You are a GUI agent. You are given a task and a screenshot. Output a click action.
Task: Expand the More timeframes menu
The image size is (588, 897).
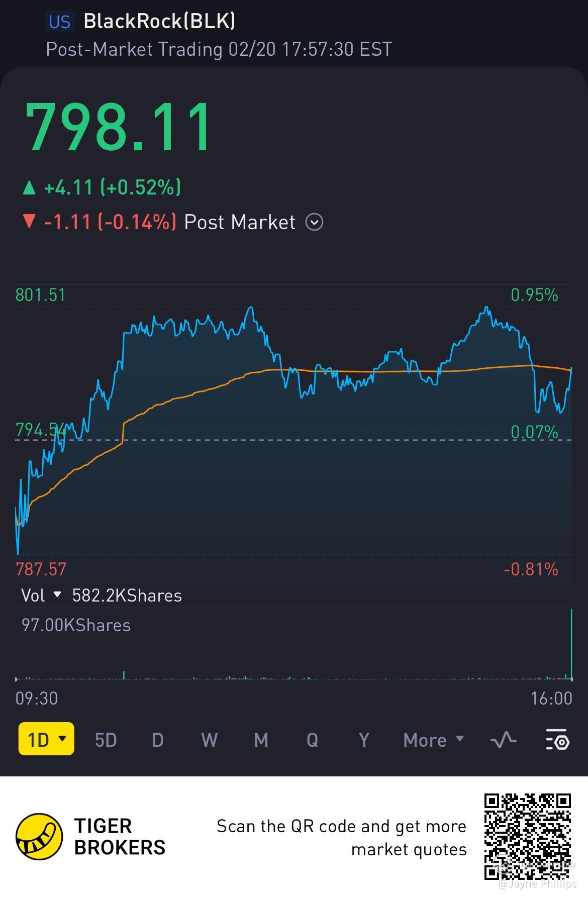pos(433,740)
